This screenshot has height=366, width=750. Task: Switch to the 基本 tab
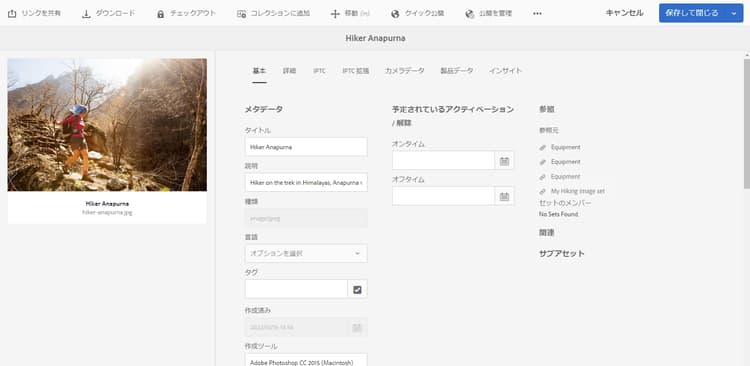(x=259, y=71)
